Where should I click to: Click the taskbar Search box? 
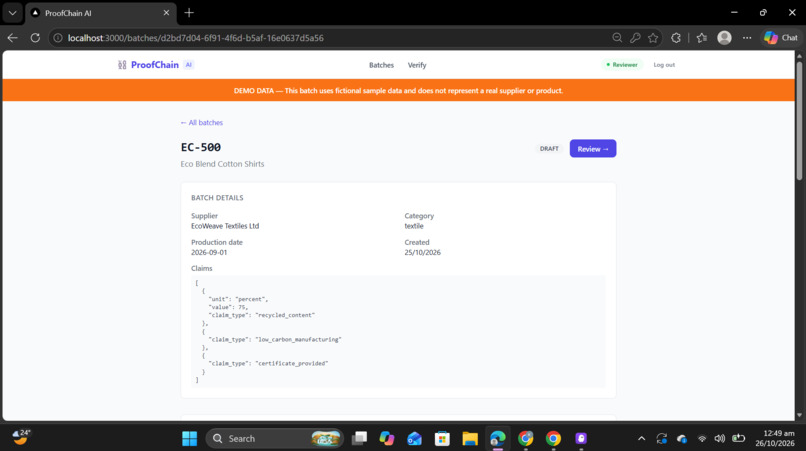[x=275, y=438]
